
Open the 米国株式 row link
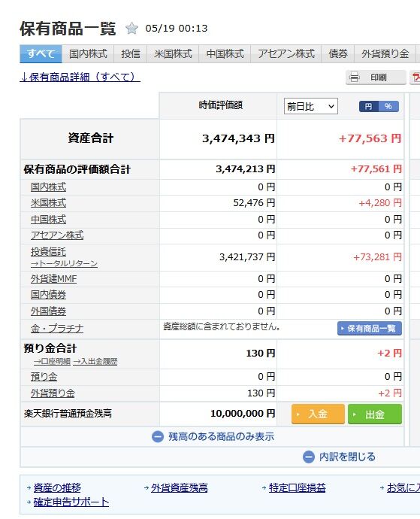pyautogui.click(x=48, y=203)
